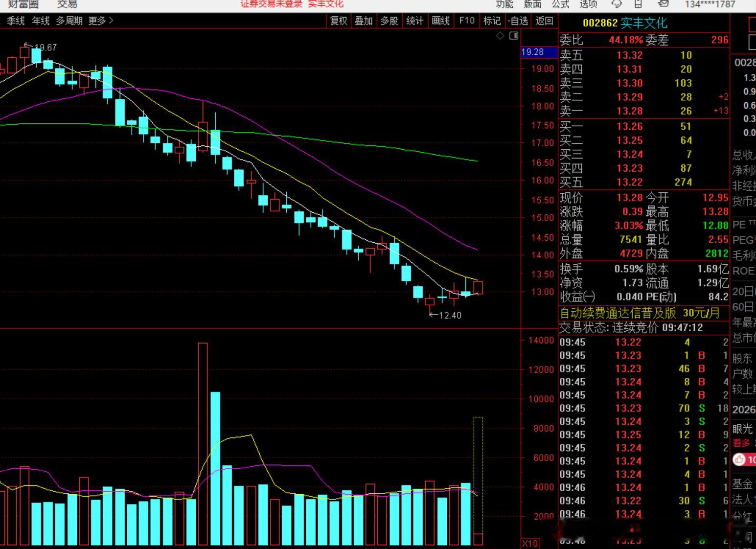Click 交易状态 连续竞价 status line
This screenshot has width=756, height=549.
click(631, 327)
